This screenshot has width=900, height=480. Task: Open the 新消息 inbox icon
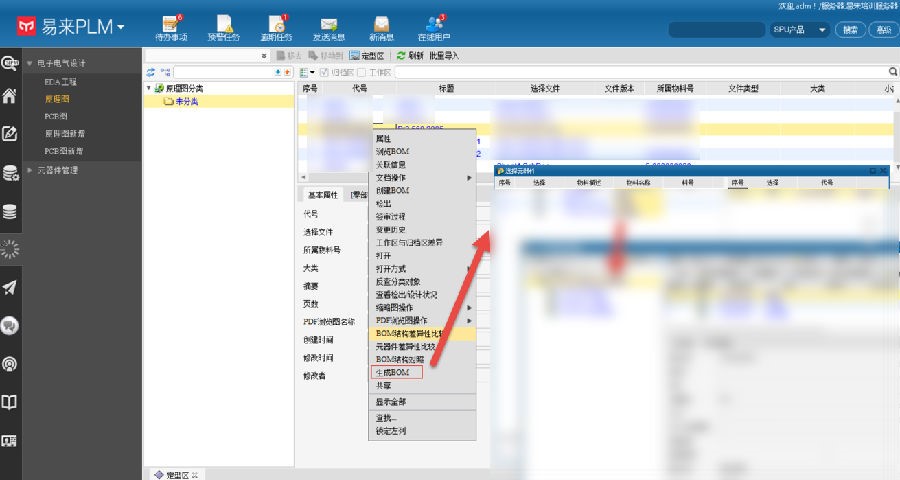380,26
